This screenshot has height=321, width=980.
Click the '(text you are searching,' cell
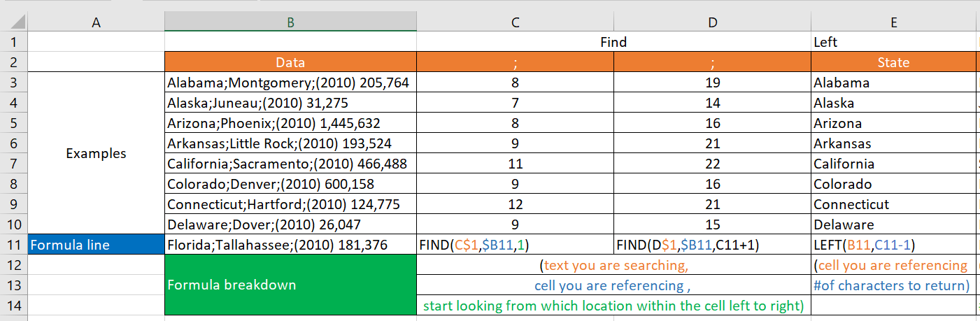click(613, 265)
